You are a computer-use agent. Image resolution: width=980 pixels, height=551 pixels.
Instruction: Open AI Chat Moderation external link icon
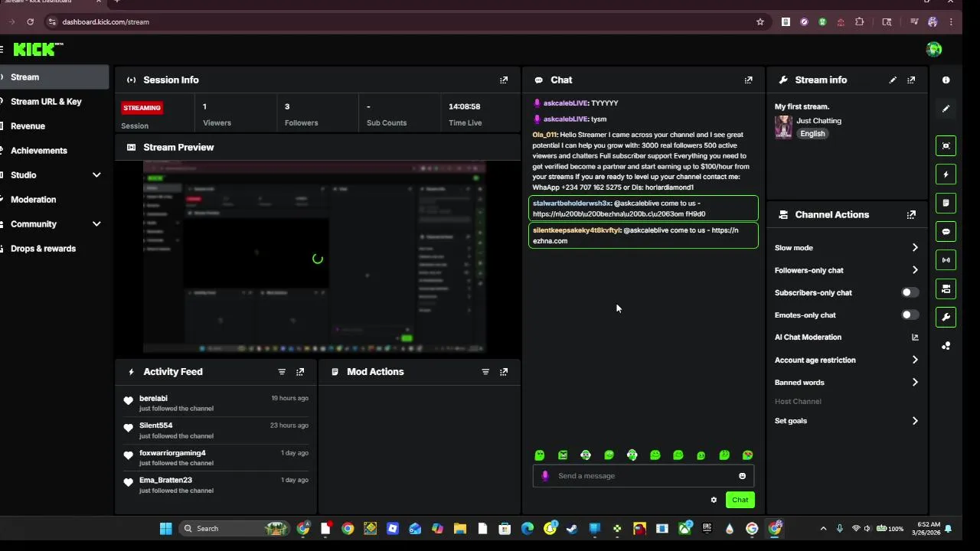915,337
